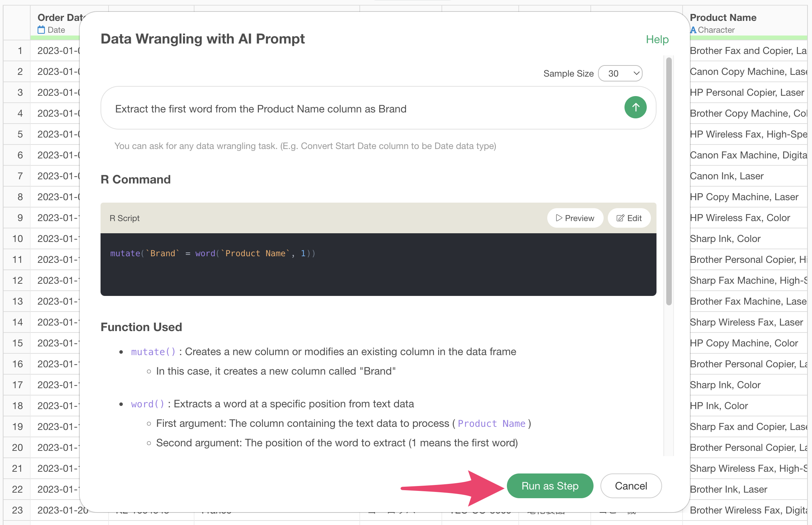Submit the AI prompt with green arrow
The height and width of the screenshot is (525, 812).
[635, 108]
